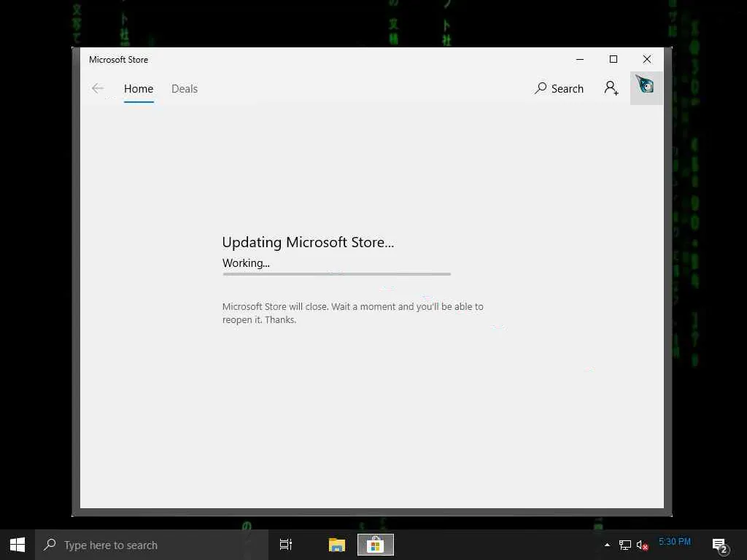This screenshot has width=747, height=560.
Task: Open the network status tray icon
Action: (x=624, y=545)
